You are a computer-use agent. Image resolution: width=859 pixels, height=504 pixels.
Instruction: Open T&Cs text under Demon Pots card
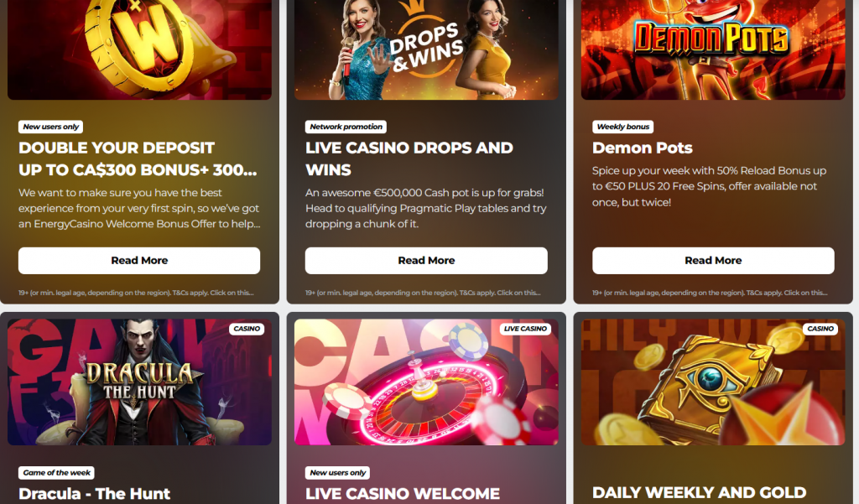(x=710, y=293)
